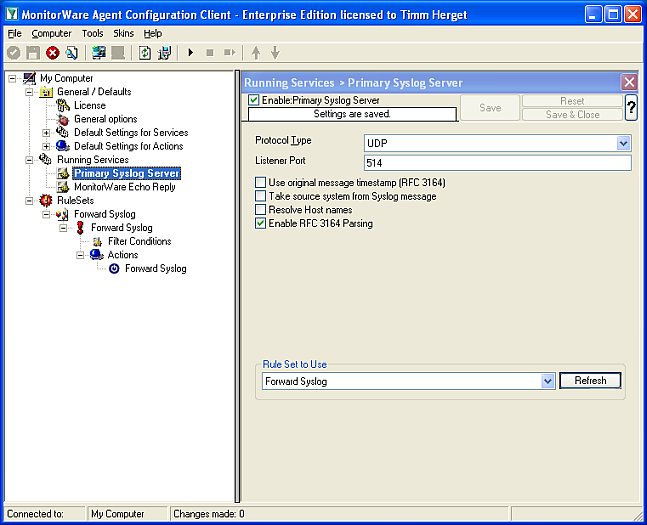The image size is (647, 525).
Task: Select the MonitorWare Echo Reply label
Action: pyautogui.click(x=125, y=187)
